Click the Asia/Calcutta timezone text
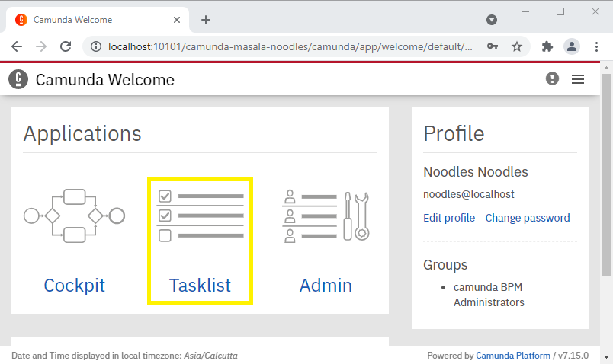613x364 pixels. (x=210, y=356)
